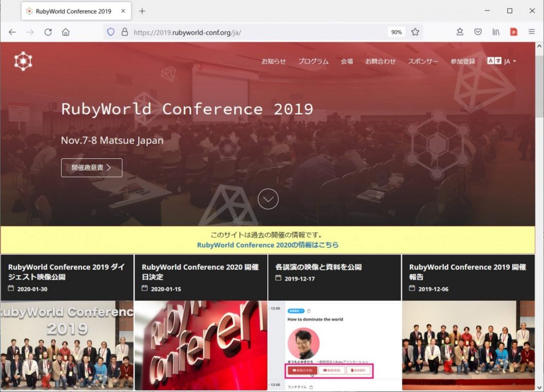The image size is (544, 392).
Task: Select プログラム in the site navigation
Action: [313, 61]
